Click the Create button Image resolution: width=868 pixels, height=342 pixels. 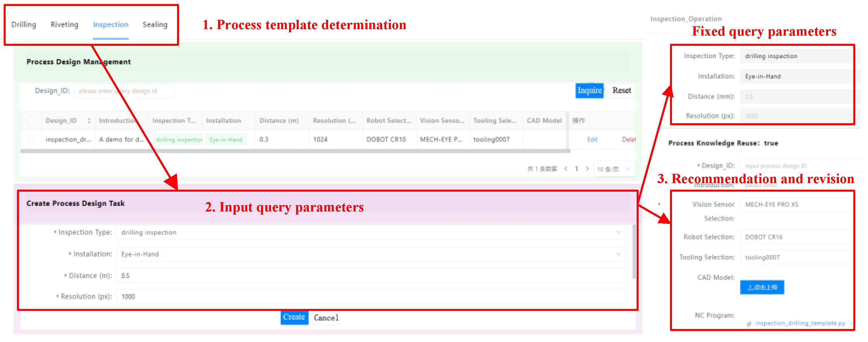point(294,317)
